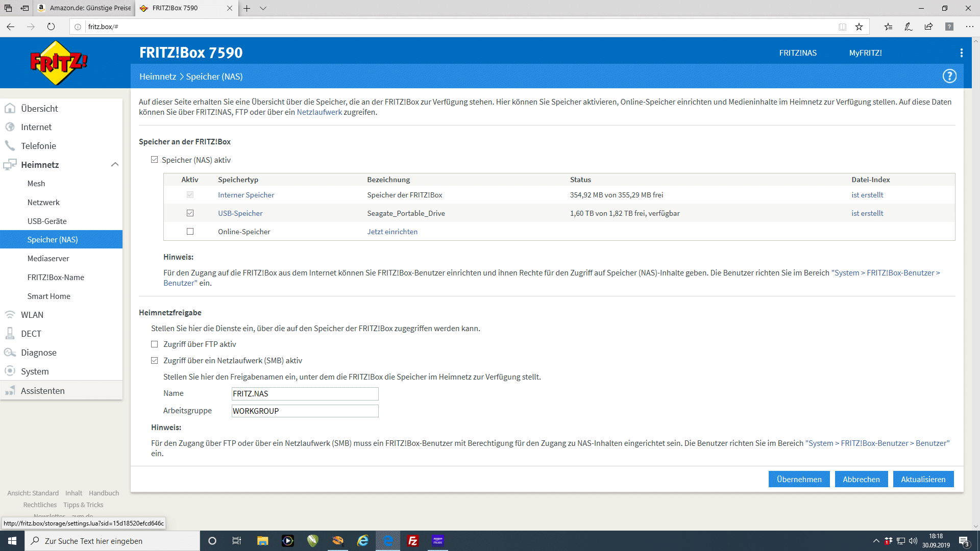
Task: Open the USB-Speicher link
Action: pyautogui.click(x=240, y=213)
